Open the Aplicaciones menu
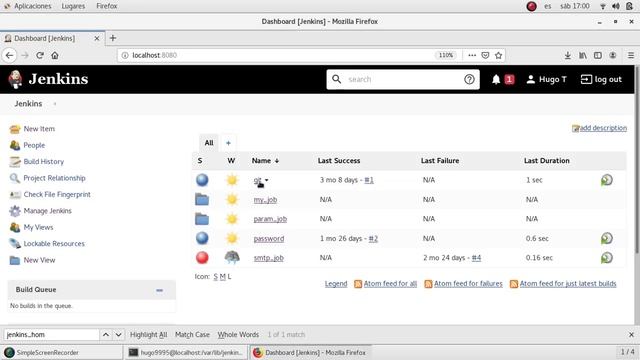This screenshot has height=360, width=640. tap(33, 6)
